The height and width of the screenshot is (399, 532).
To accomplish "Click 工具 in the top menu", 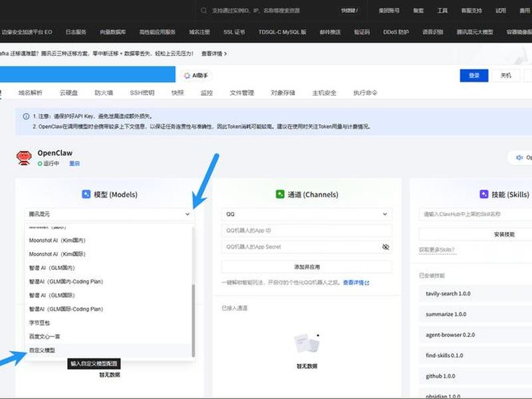I will (442, 11).
